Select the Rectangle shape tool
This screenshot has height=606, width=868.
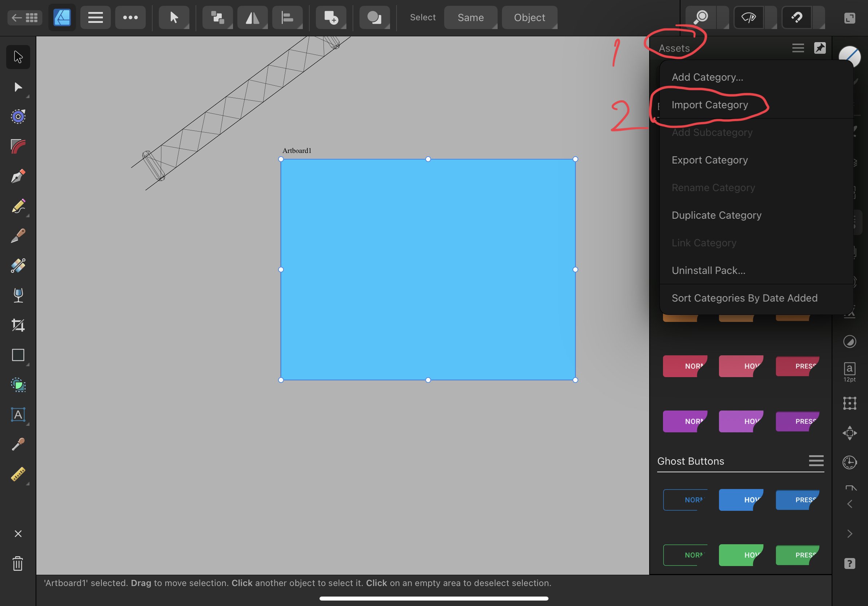(18, 355)
